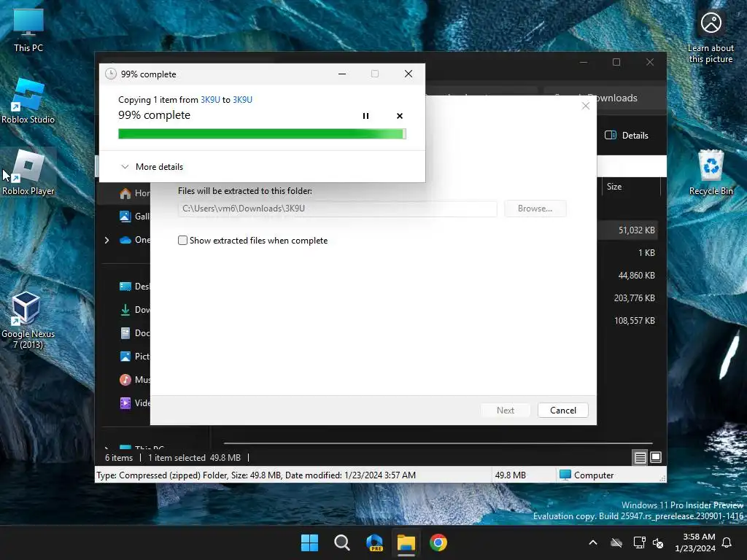
Task: Open the Windows Start menu
Action: click(x=309, y=542)
